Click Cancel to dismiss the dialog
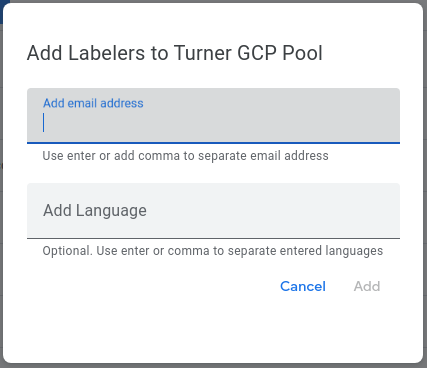This screenshot has height=368, width=427. pyautogui.click(x=303, y=286)
